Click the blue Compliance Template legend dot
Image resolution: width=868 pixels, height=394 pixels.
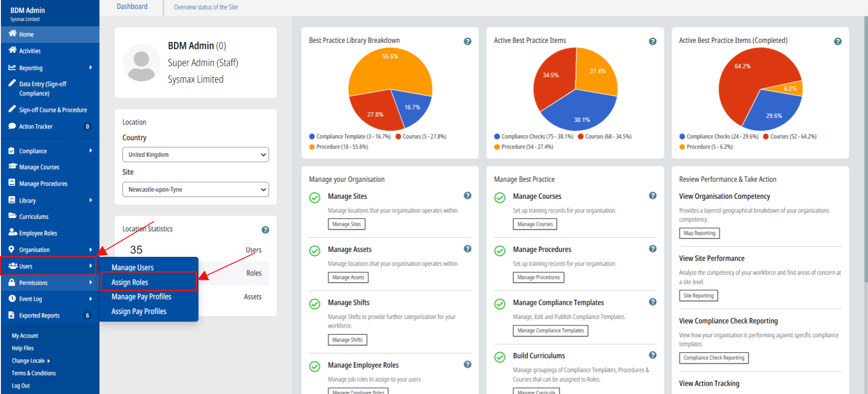(x=312, y=136)
